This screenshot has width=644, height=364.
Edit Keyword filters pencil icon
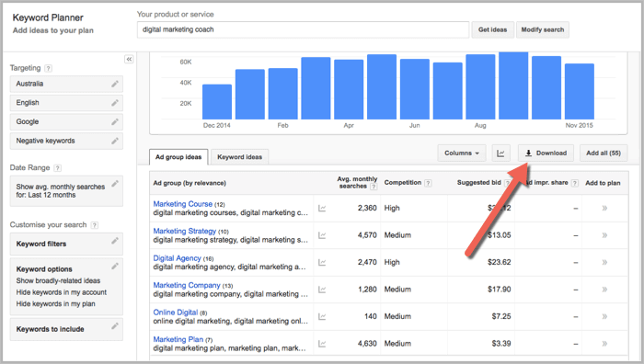tap(115, 241)
